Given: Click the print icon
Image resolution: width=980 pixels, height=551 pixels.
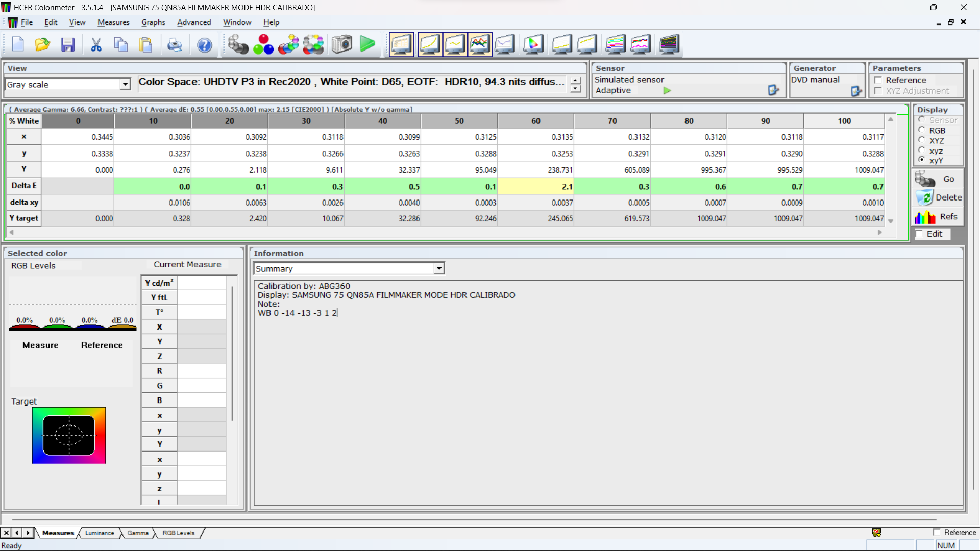Looking at the screenshot, I should (175, 45).
